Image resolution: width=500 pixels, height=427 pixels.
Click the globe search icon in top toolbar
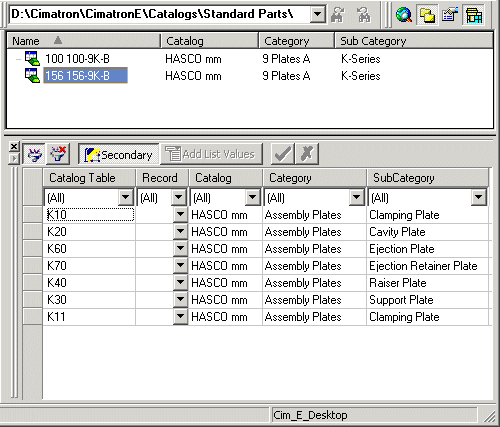tap(404, 15)
